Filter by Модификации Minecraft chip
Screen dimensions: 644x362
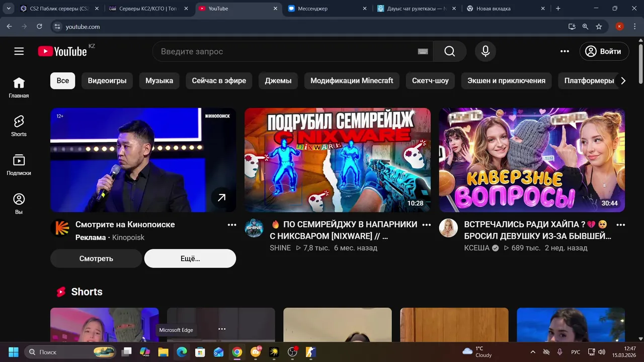(x=352, y=80)
